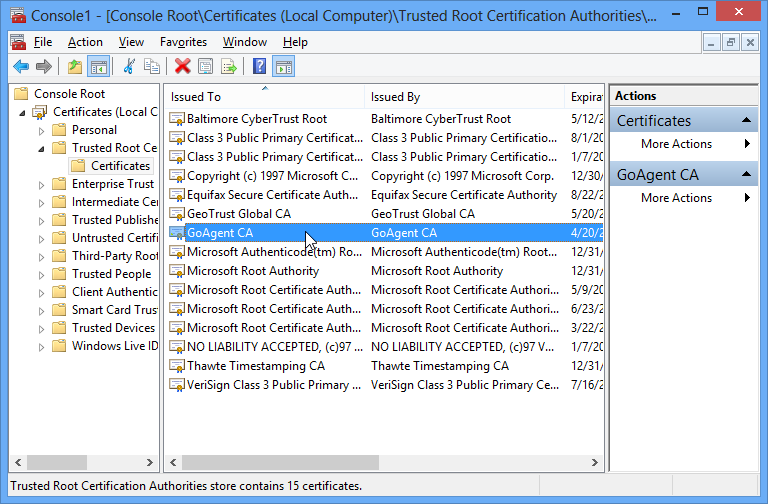768x504 pixels.
Task: Sort by the Issued To column header
Action: pos(264,97)
